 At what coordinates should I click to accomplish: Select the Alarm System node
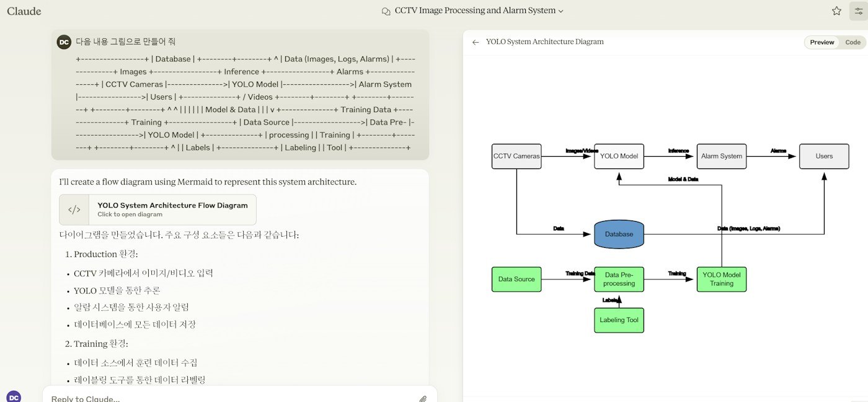(x=722, y=156)
